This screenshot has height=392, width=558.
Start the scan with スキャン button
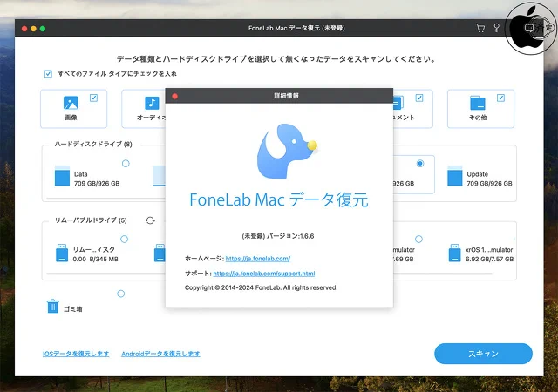(483, 354)
